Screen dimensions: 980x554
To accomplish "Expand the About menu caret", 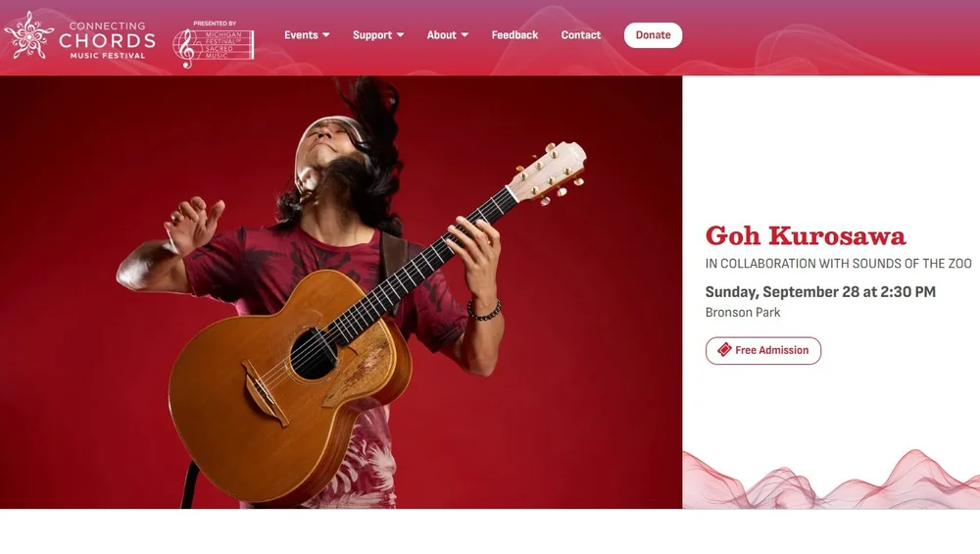I will point(465,35).
